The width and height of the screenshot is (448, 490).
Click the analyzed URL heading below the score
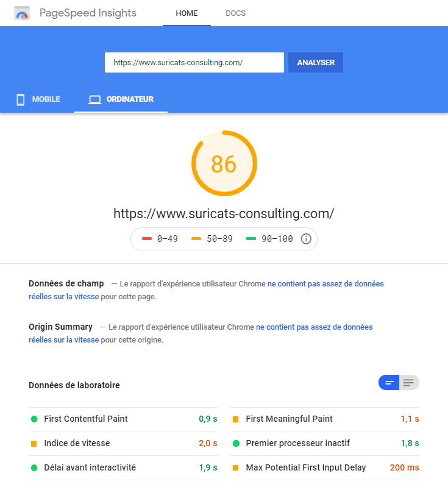[x=224, y=214]
